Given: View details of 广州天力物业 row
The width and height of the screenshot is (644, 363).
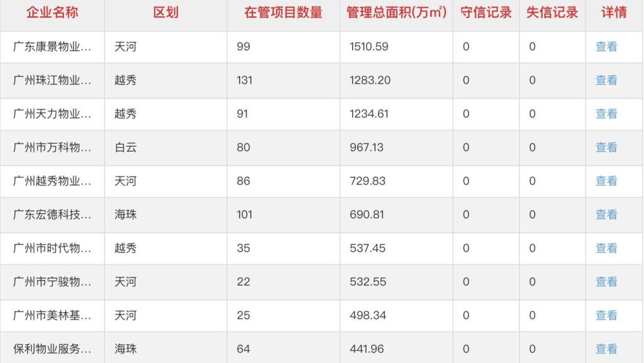Looking at the screenshot, I should [x=606, y=114].
